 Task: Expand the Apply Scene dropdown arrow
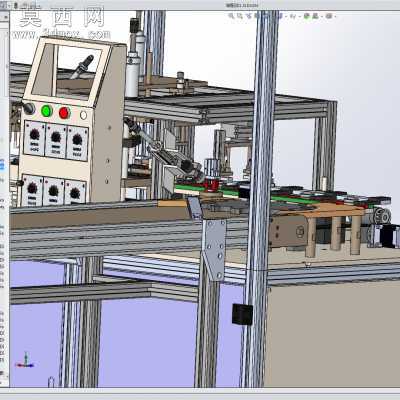click(322, 16)
